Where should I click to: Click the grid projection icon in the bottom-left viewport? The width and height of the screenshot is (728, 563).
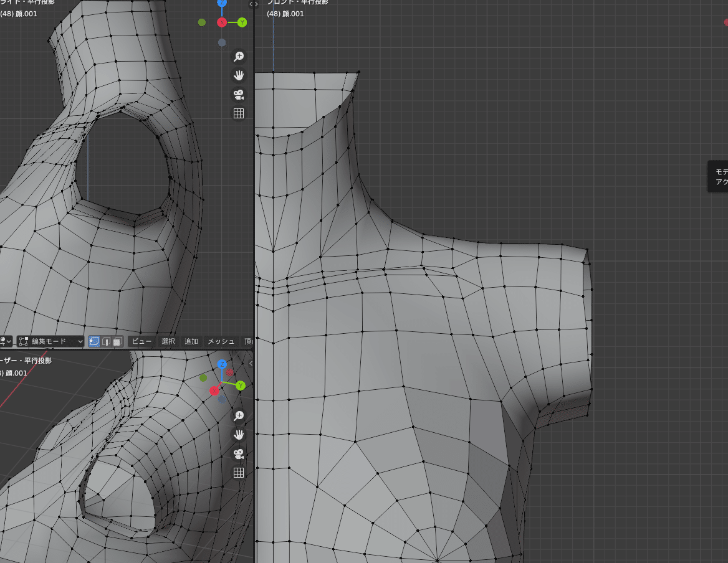pos(239,472)
